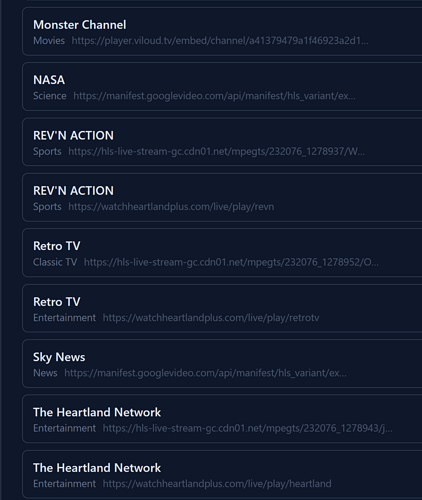Click the watchheartlandplus retrotv URL
Screen dimensions: 422x500
(211, 318)
